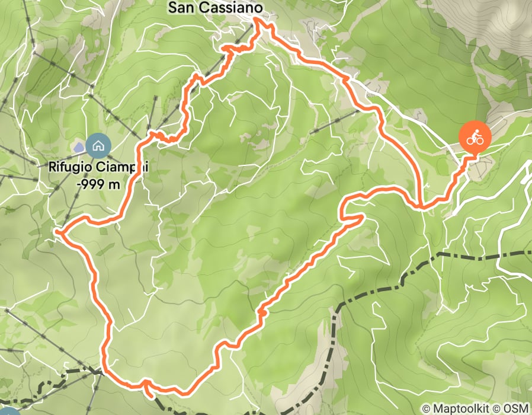The image size is (532, 415).
Task: Click the junction where the loop meets the start spur
Action: (421, 206)
